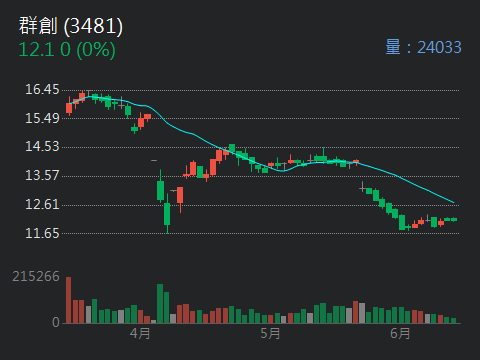Click the 12.61 price axis label
The height and width of the screenshot is (360, 480).
pyautogui.click(x=42, y=204)
